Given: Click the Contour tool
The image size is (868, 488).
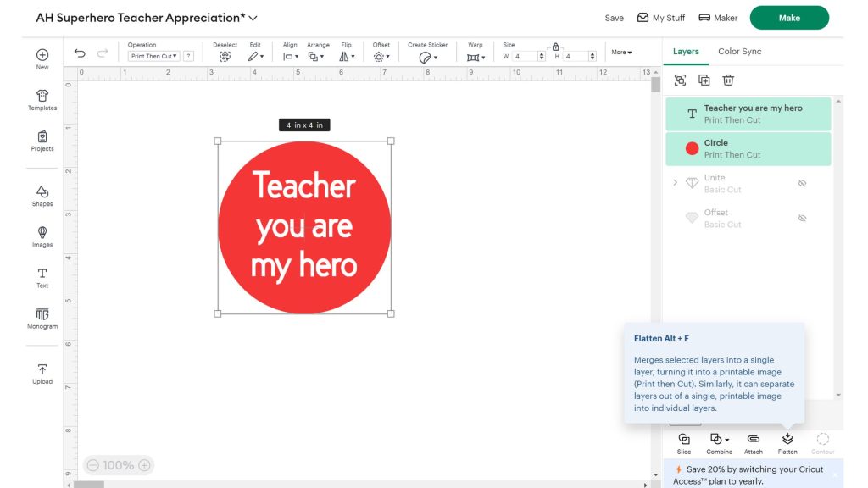Looking at the screenshot, I should (822, 444).
